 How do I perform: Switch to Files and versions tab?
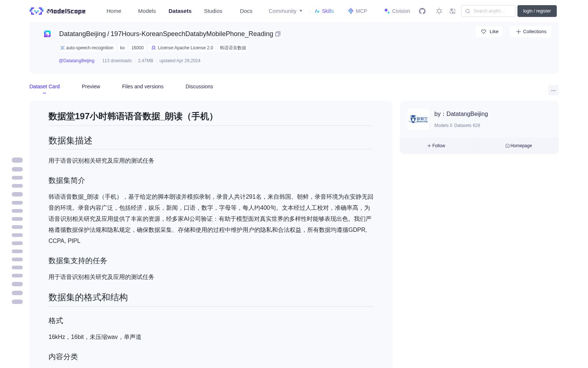pos(143,86)
